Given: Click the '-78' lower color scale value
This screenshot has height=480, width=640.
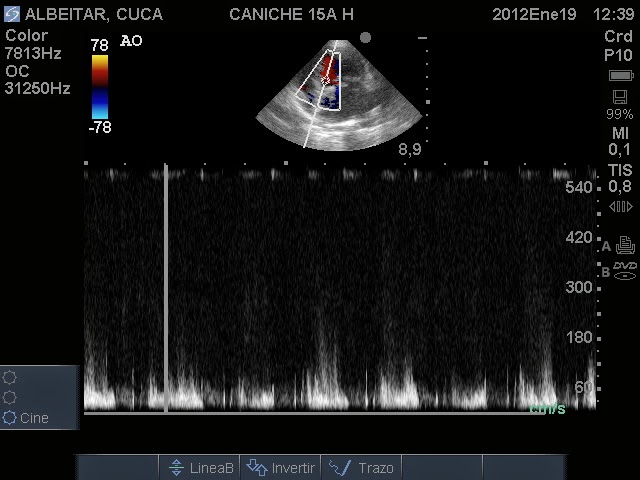Looking at the screenshot, I should (100, 127).
